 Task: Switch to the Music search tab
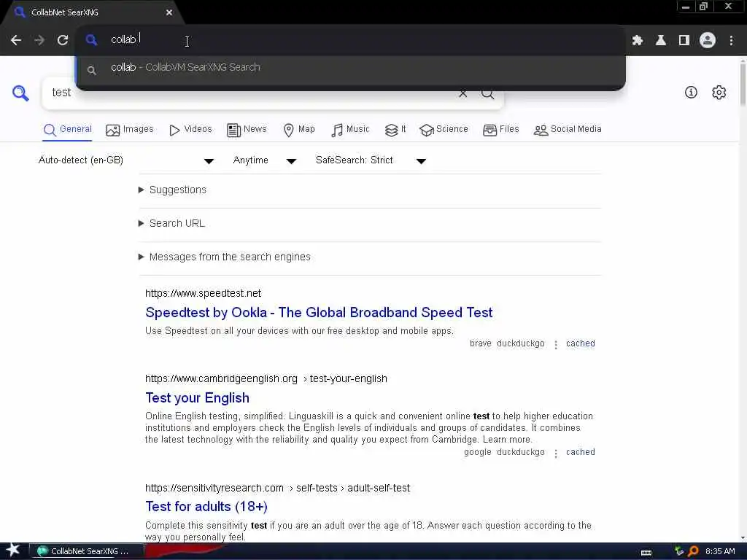pos(350,130)
